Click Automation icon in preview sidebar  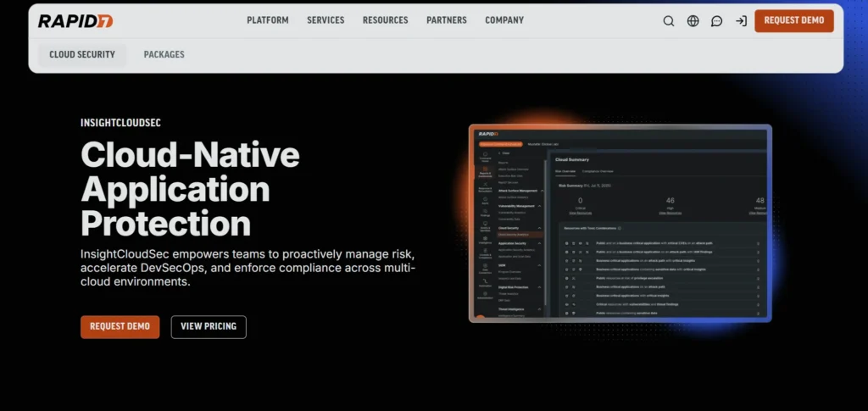[x=485, y=283]
